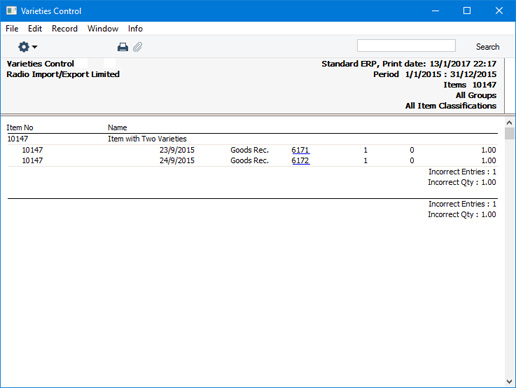Click the 'All Groups' header text
This screenshot has width=516, height=388.
[476, 95]
